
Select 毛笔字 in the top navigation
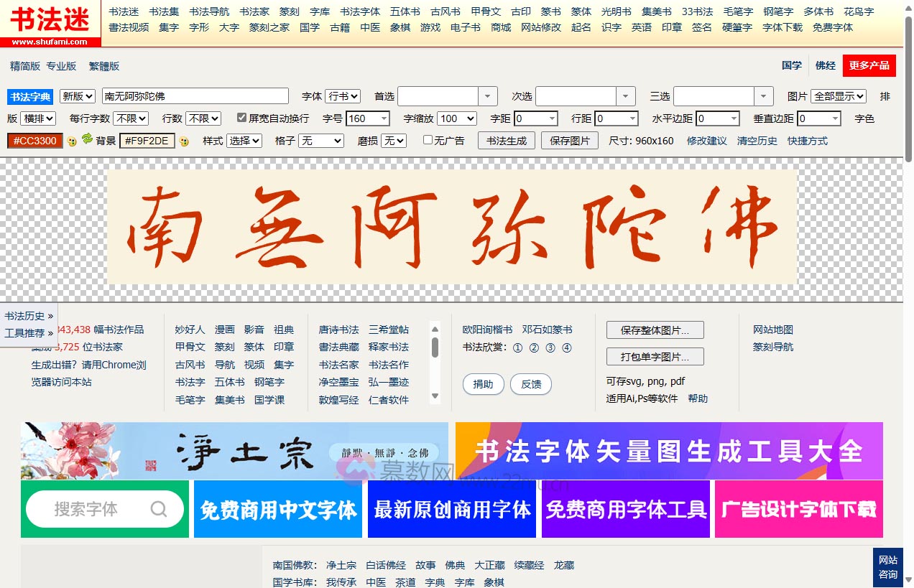click(x=738, y=11)
